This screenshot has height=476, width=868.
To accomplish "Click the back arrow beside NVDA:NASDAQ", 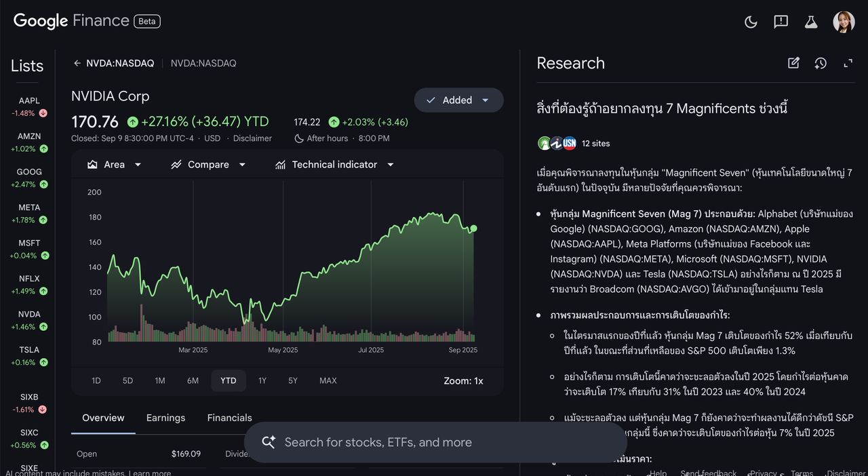I will tap(77, 63).
